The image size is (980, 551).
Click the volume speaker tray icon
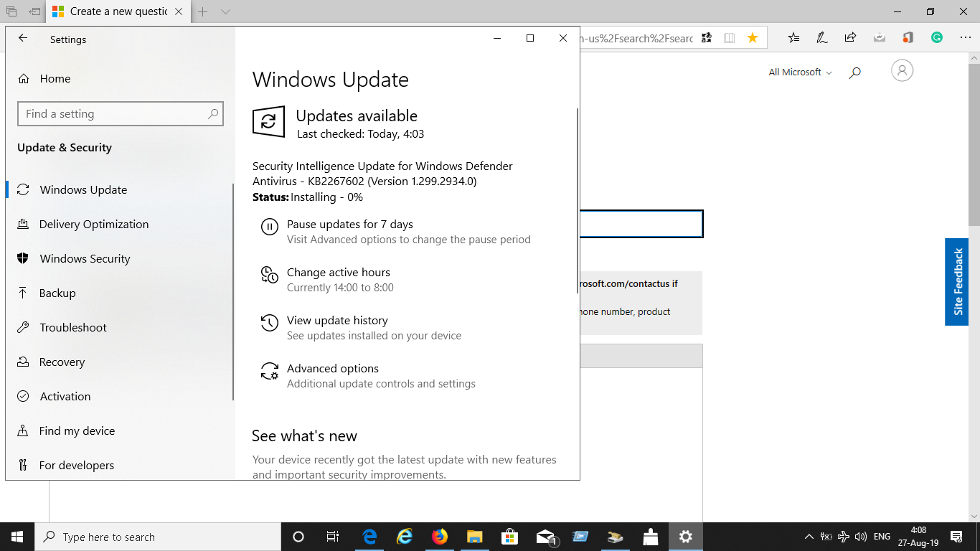pos(861,537)
